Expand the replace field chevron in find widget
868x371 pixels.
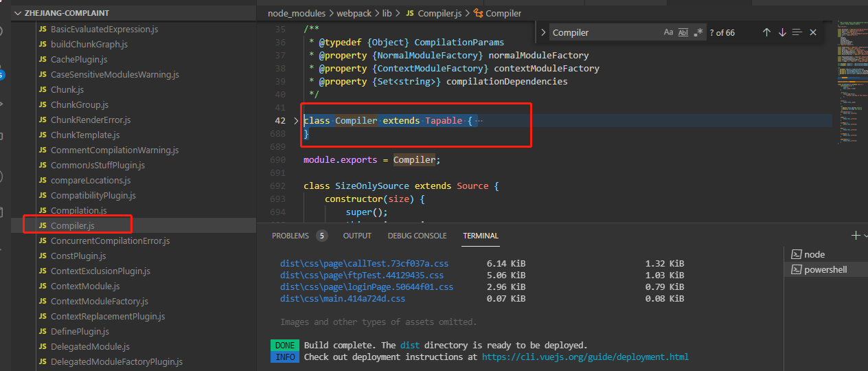[x=542, y=32]
